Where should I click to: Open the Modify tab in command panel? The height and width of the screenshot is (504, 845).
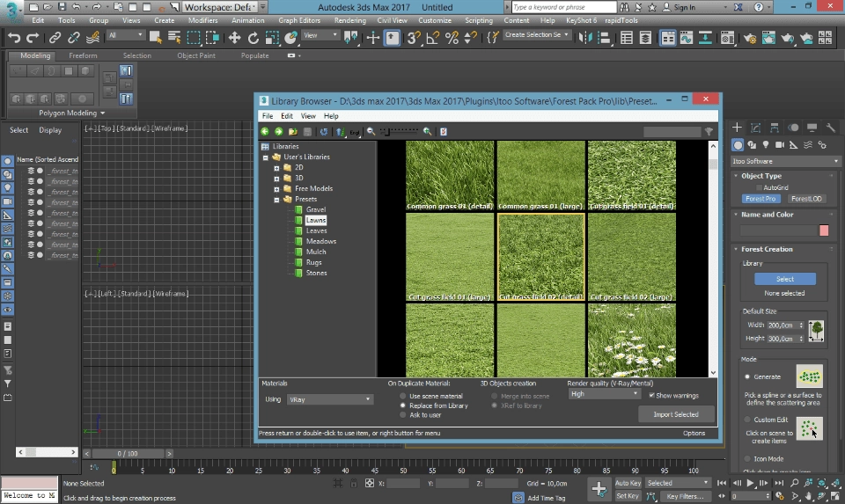click(x=755, y=128)
